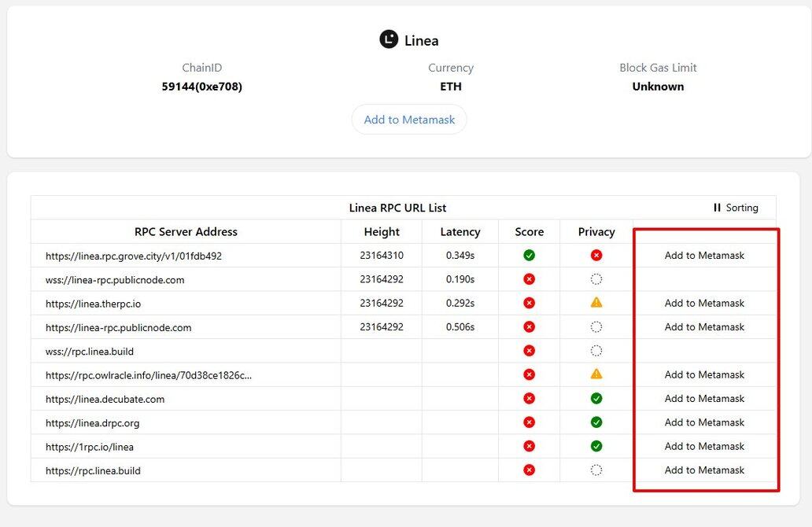Image resolution: width=812 pixels, height=527 pixels.
Task: Select the https://linea.decubate.com address
Action: tap(105, 399)
